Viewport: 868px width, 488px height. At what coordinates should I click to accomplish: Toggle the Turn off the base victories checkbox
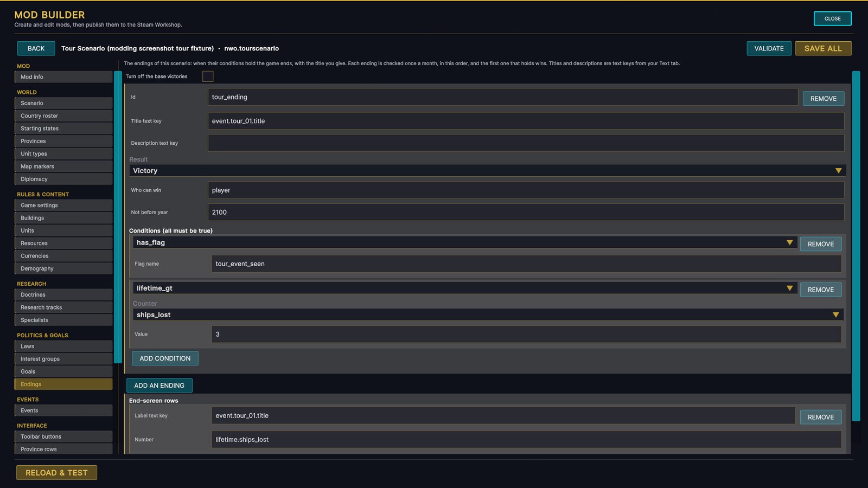coord(208,76)
